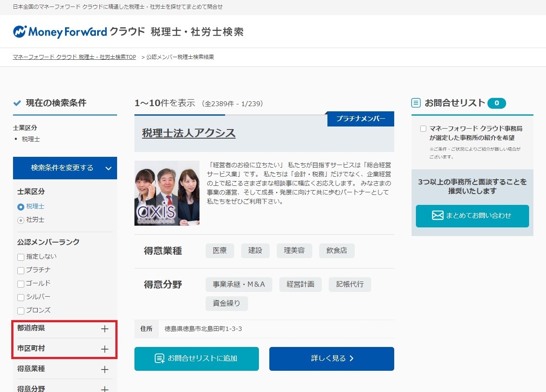Click the plus icon beside 都道府県
The width and height of the screenshot is (546, 392).
pos(105,329)
